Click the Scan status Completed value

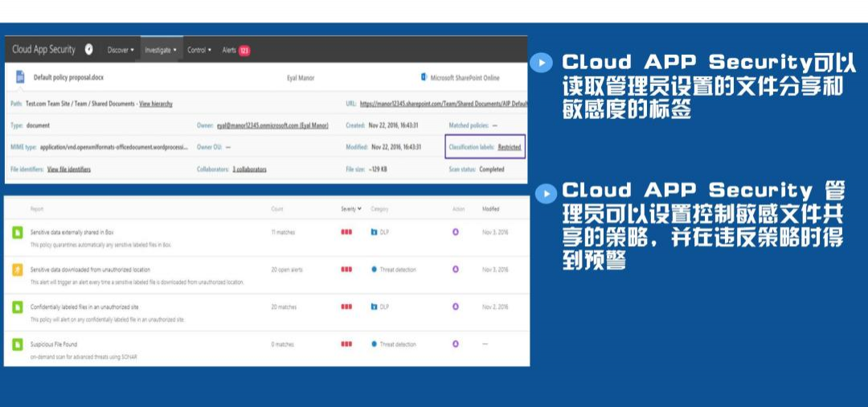(x=492, y=170)
